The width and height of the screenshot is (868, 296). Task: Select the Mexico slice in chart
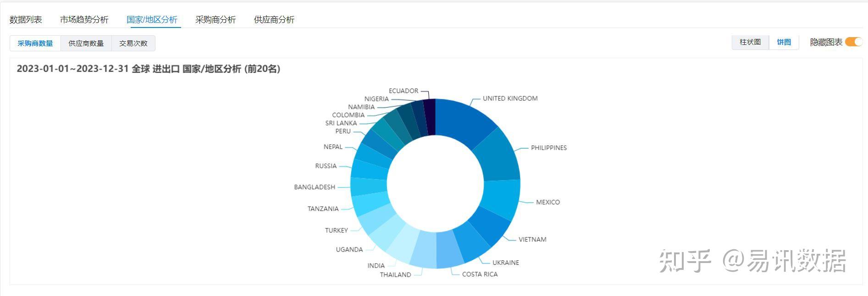pyautogui.click(x=501, y=199)
